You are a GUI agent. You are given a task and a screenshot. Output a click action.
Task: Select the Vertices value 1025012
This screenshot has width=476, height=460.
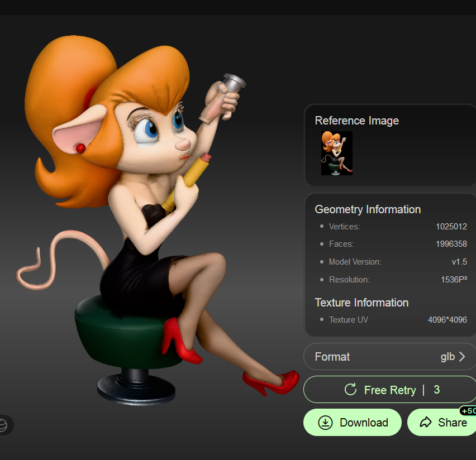pos(451,227)
